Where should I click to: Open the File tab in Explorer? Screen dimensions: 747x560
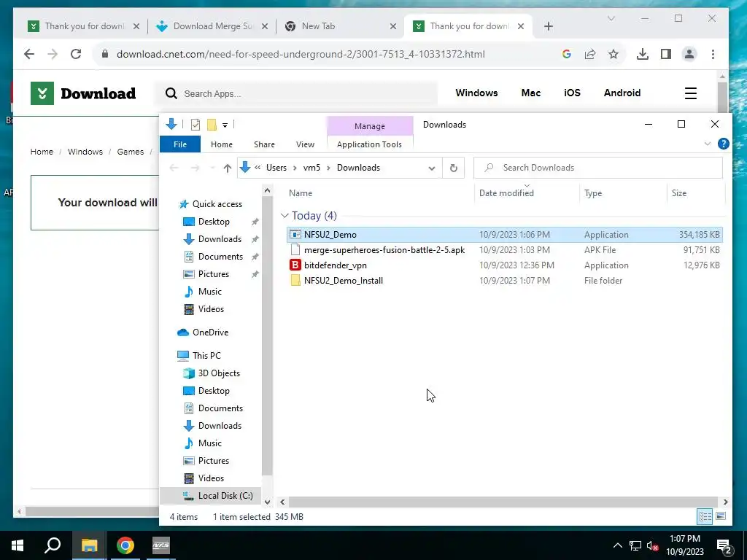point(180,144)
